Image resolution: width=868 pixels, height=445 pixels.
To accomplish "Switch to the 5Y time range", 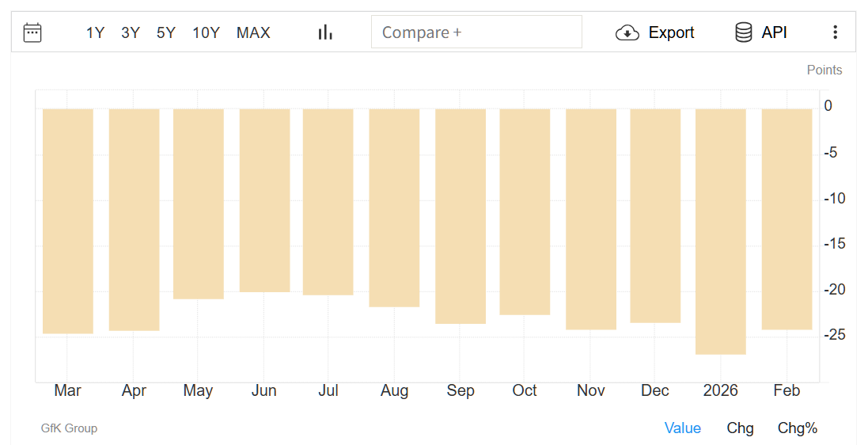I will [166, 32].
